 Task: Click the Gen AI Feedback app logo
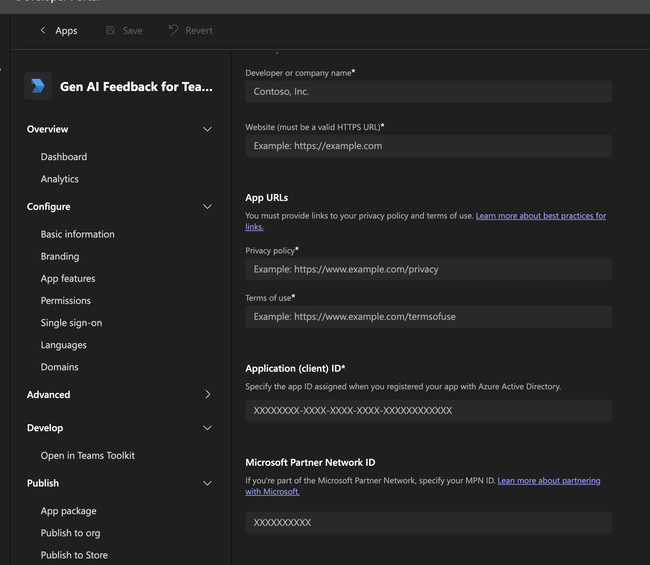[38, 86]
